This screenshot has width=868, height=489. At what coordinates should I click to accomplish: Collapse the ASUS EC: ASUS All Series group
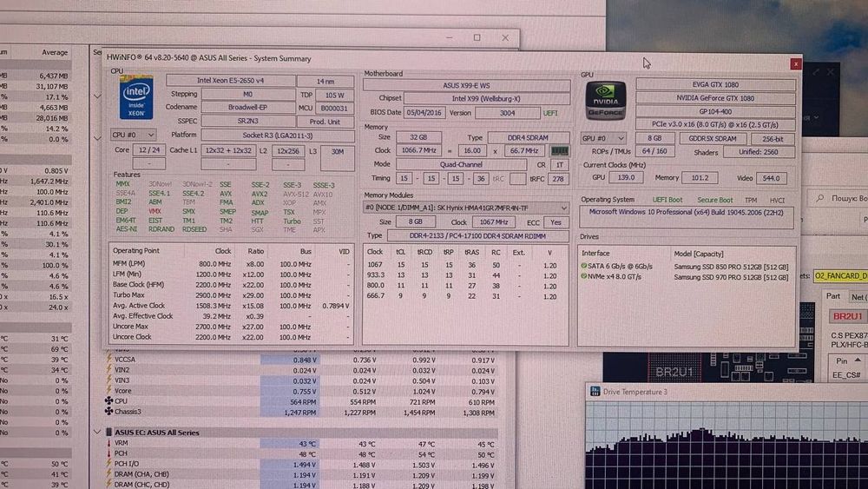pyautogui.click(x=97, y=432)
